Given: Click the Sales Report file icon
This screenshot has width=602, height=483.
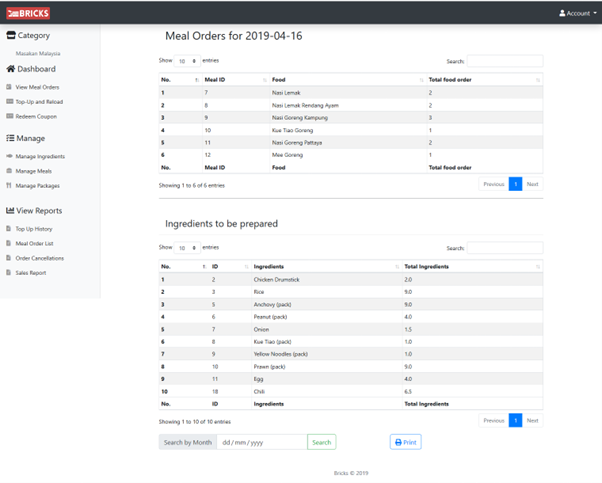Looking at the screenshot, I should pyautogui.click(x=8, y=272).
